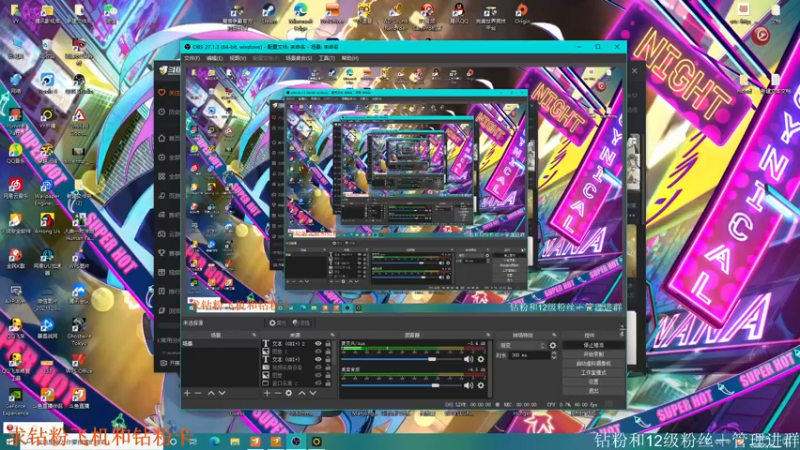Remove selected source with minus icon
800x450 pixels.
(x=278, y=393)
